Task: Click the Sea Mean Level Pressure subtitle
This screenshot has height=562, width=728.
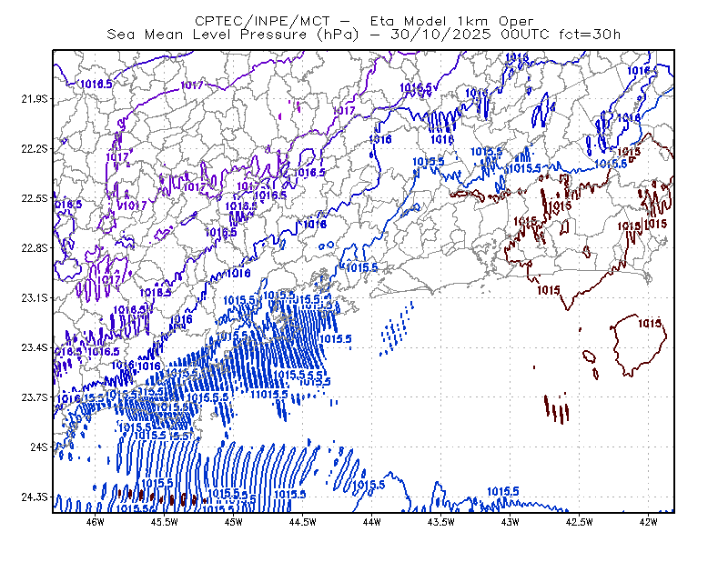Action: click(363, 35)
